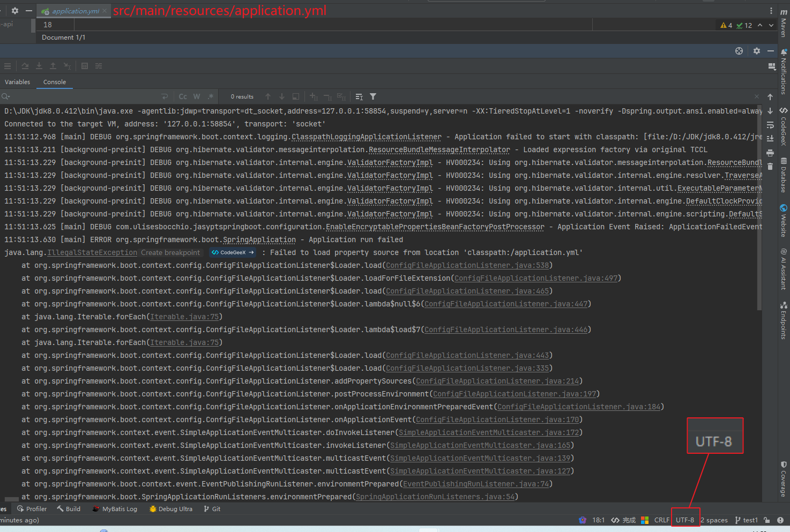Click the new line search icon
790x532 pixels.
coord(165,96)
